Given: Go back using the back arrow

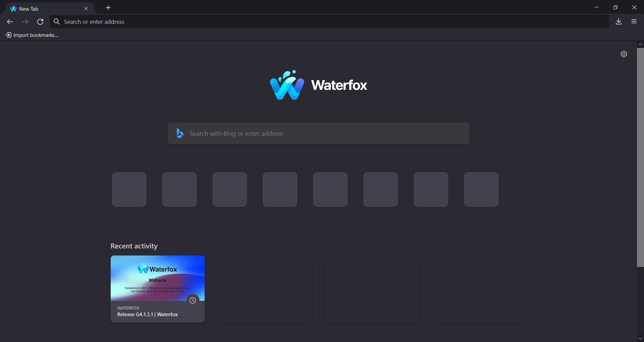Looking at the screenshot, I should (10, 22).
